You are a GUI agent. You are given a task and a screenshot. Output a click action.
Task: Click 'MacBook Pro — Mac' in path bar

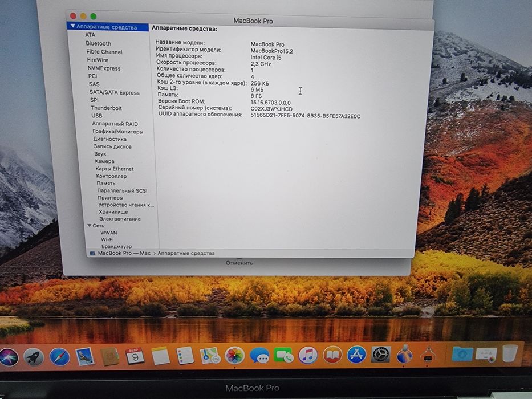tap(124, 253)
